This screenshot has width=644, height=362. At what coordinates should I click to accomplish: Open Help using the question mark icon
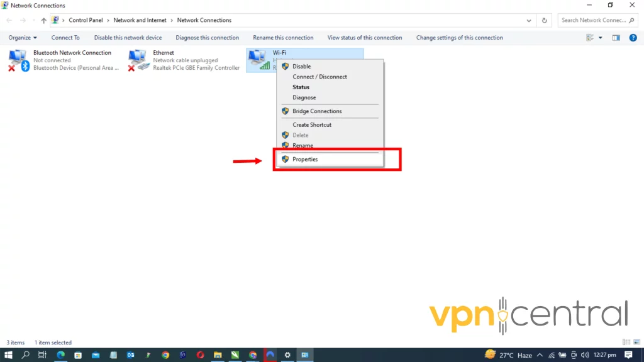[633, 37]
